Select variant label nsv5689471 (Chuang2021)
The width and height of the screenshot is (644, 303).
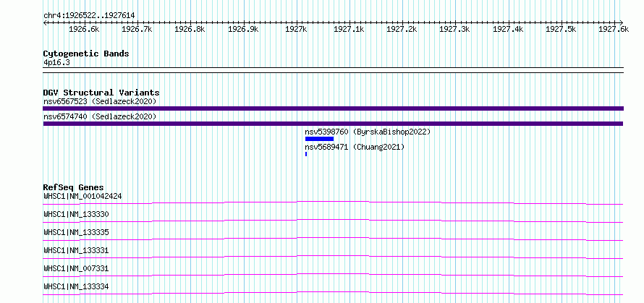pos(355,147)
